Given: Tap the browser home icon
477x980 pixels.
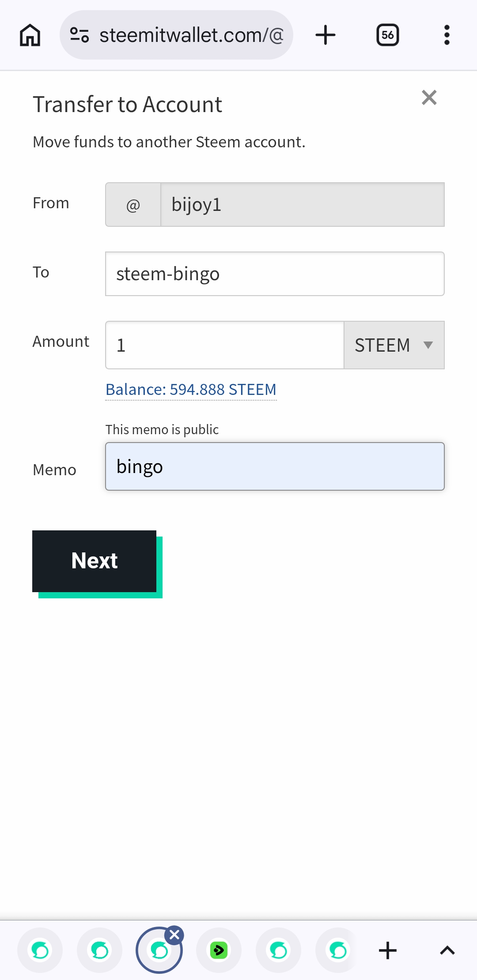Looking at the screenshot, I should coord(30,35).
